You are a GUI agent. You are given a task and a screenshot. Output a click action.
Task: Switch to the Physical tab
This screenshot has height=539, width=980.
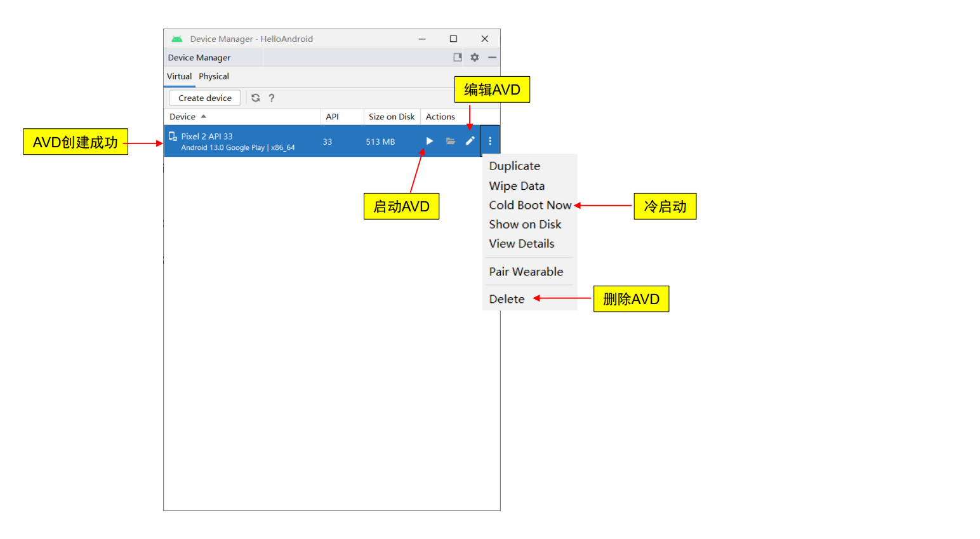click(x=214, y=76)
